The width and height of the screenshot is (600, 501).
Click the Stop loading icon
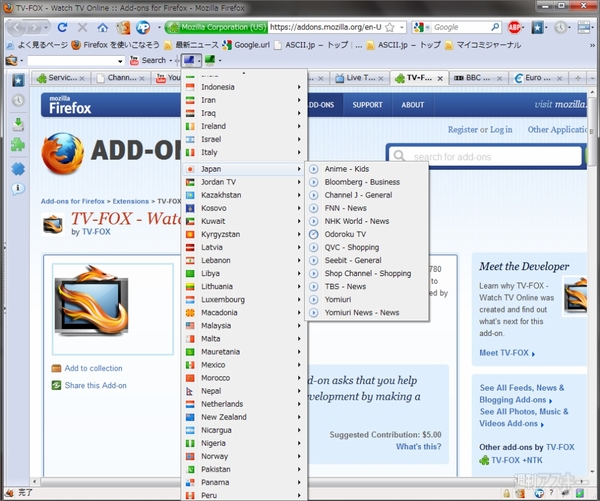(x=82, y=27)
